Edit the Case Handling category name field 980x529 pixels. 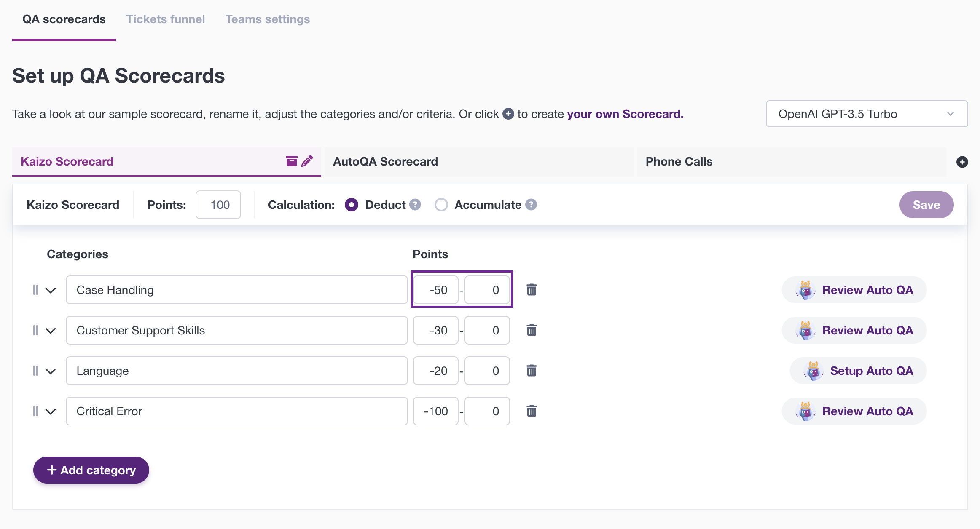coord(237,290)
